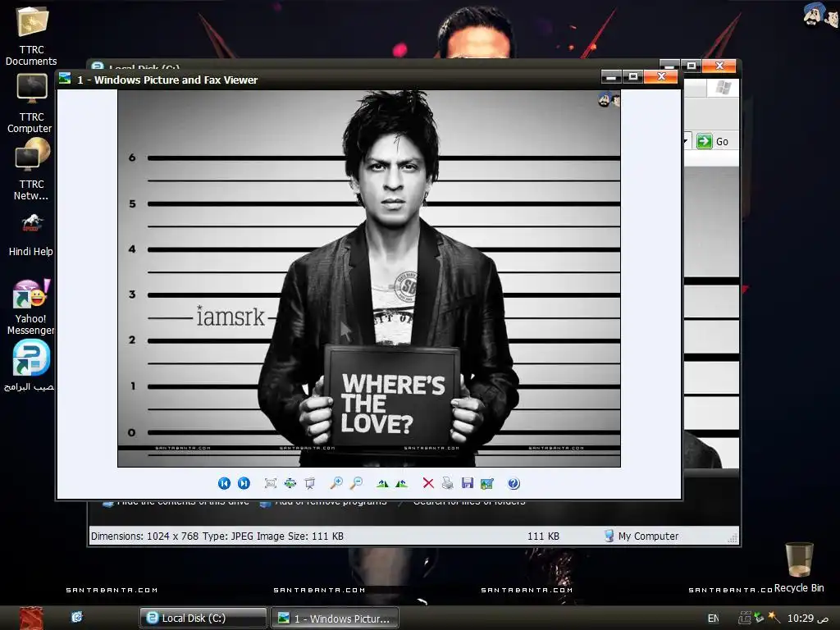Rotate the picture clockwise

pos(382,483)
